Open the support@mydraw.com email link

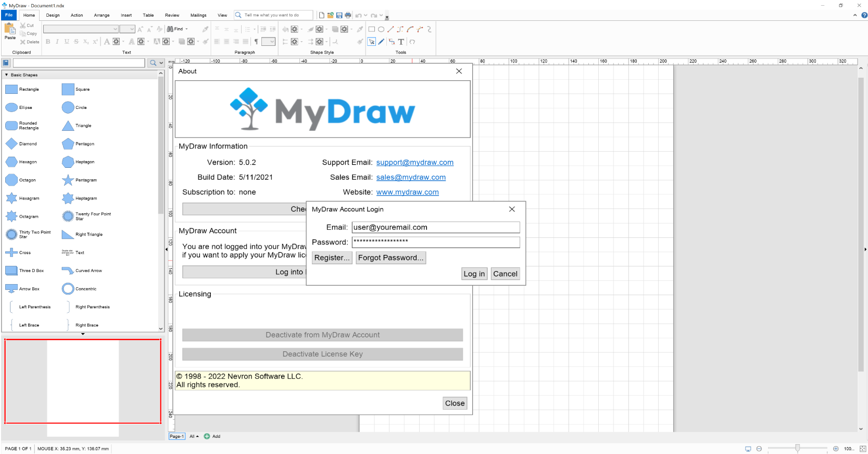(x=415, y=163)
